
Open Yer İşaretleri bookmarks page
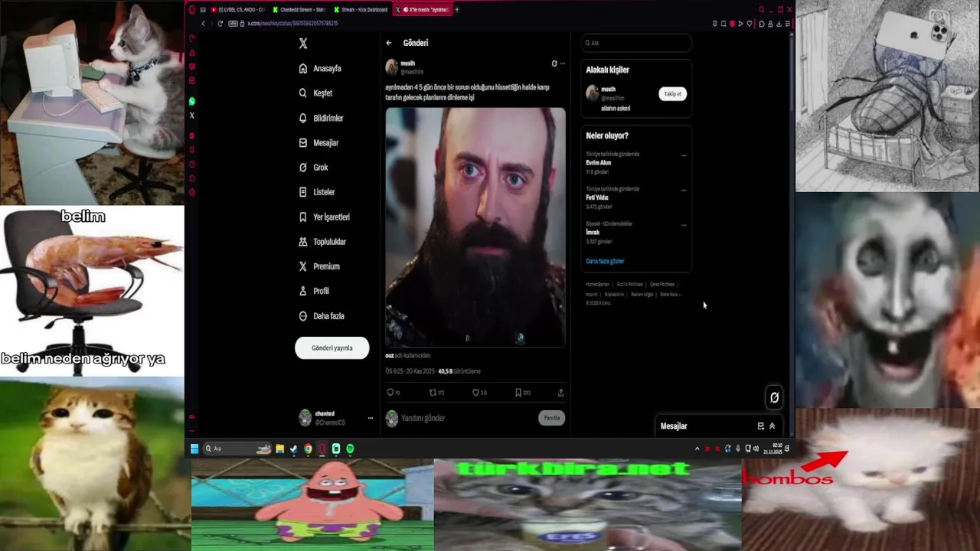325,217
